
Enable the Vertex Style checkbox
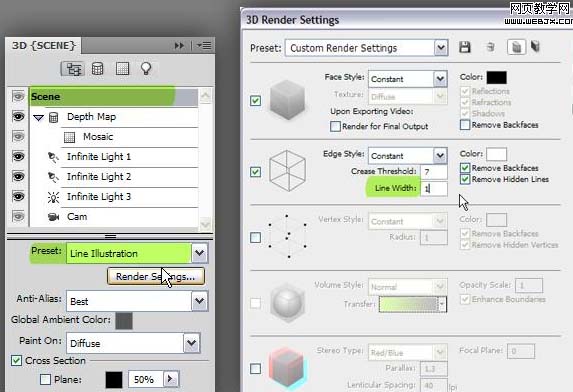click(255, 237)
